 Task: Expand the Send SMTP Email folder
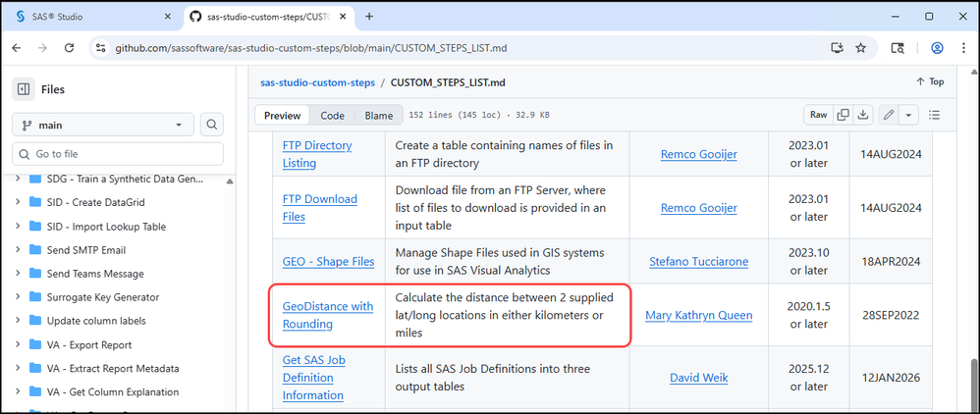point(18,250)
